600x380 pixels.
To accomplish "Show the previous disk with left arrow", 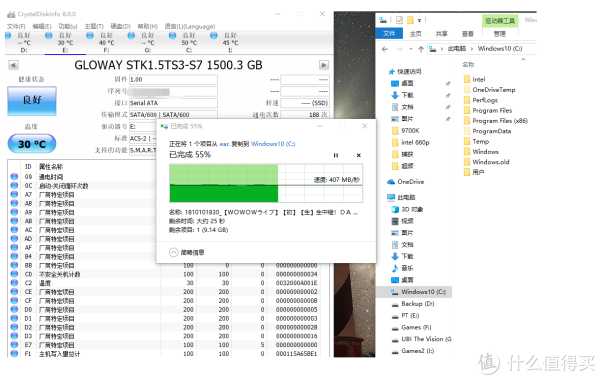I will click(x=13, y=65).
